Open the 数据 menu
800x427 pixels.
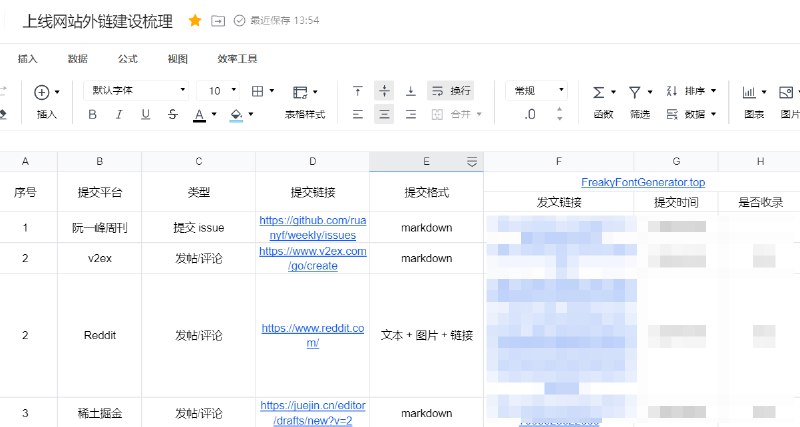tap(78, 59)
